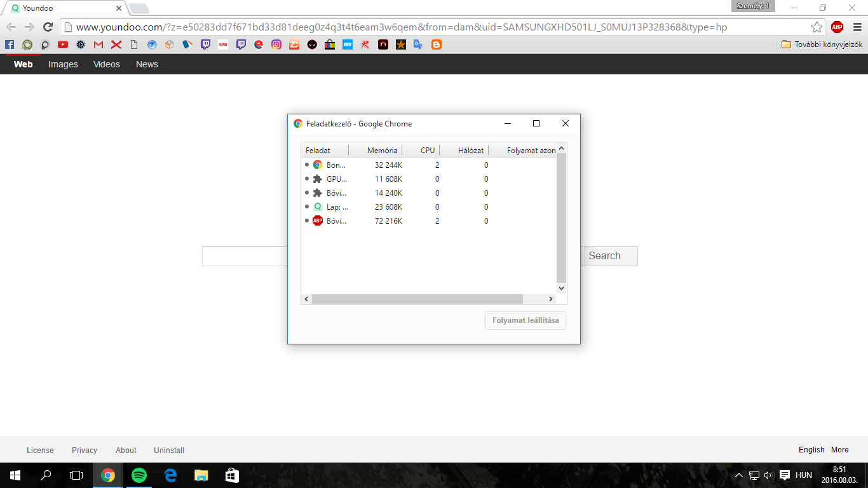The height and width of the screenshot is (488, 868).
Task: Switch to the Videos search tab
Action: pyautogui.click(x=107, y=64)
